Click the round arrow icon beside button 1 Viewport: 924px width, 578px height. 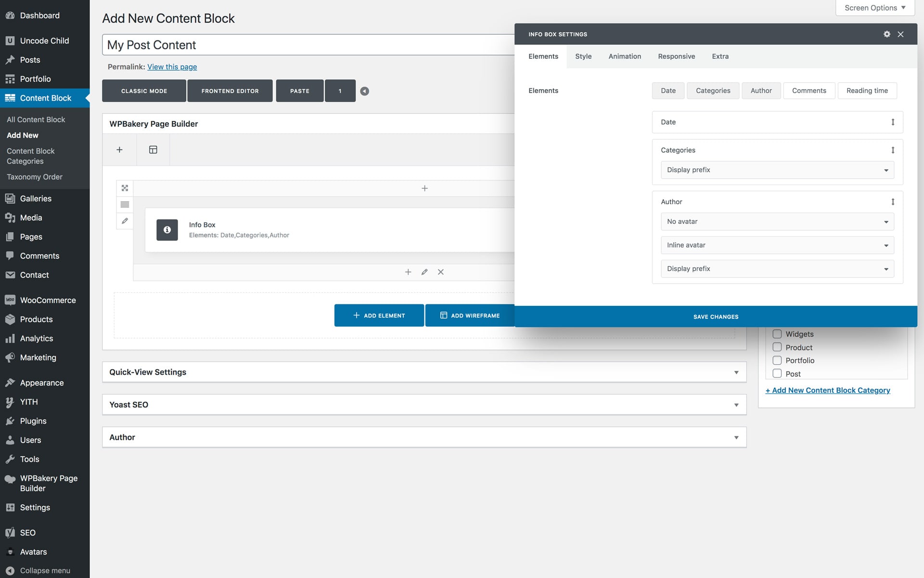pyautogui.click(x=364, y=91)
